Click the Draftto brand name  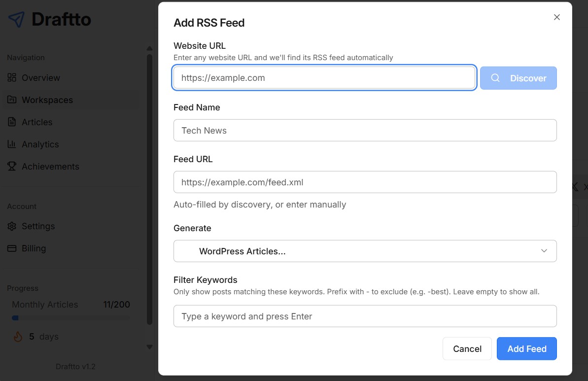(62, 20)
